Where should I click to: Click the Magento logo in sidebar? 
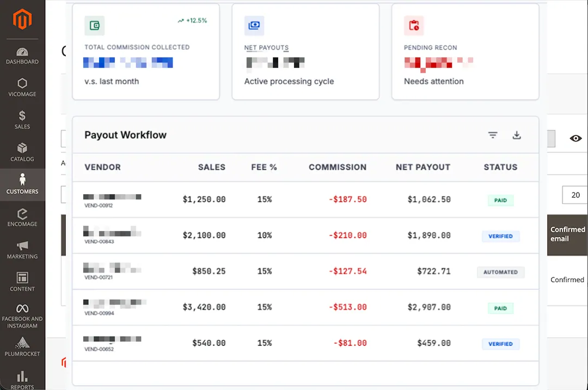click(x=22, y=19)
